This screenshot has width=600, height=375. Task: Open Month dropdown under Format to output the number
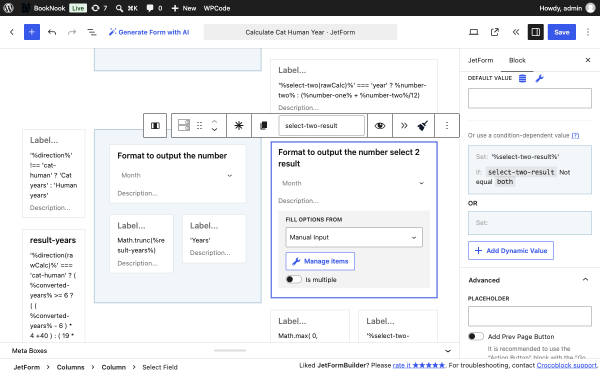[177, 175]
